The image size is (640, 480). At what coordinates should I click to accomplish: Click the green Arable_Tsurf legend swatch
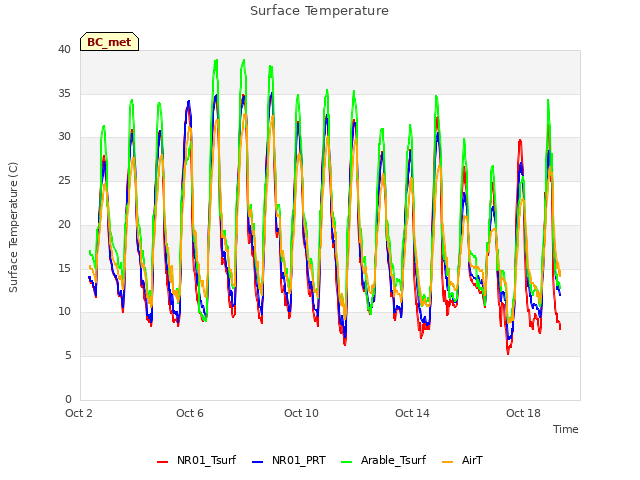point(347,462)
